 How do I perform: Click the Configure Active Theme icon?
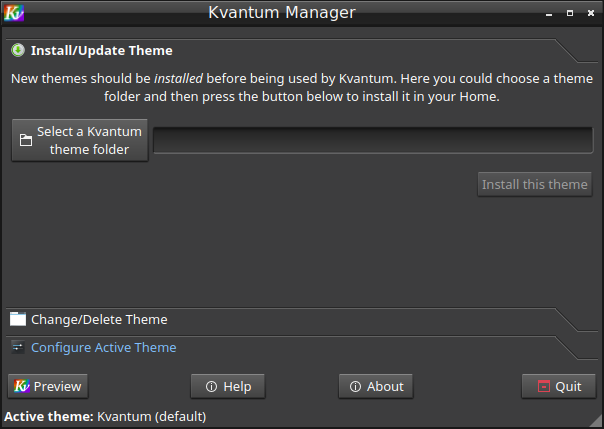[x=18, y=347]
